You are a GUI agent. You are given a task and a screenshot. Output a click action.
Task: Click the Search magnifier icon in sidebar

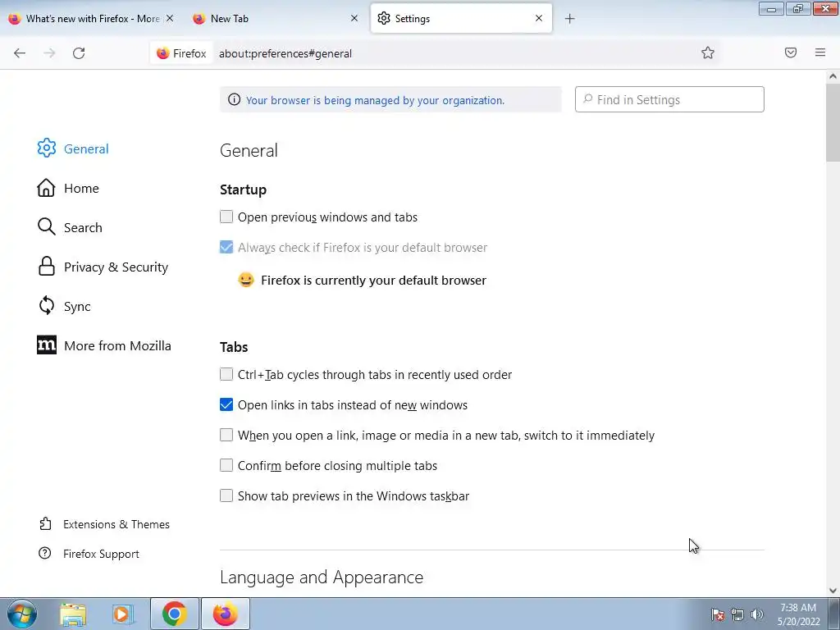47,227
